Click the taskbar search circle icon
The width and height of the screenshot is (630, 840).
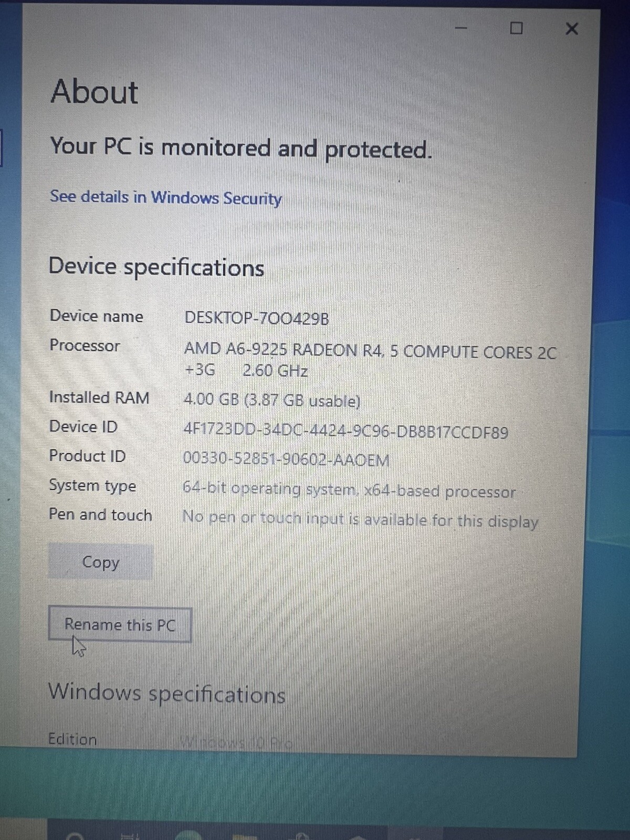(x=75, y=836)
